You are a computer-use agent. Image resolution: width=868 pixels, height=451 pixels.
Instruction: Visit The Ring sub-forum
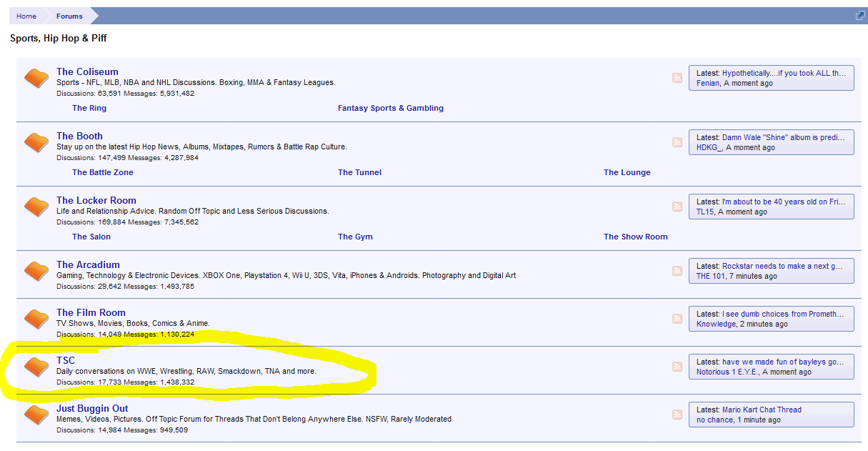click(x=89, y=108)
